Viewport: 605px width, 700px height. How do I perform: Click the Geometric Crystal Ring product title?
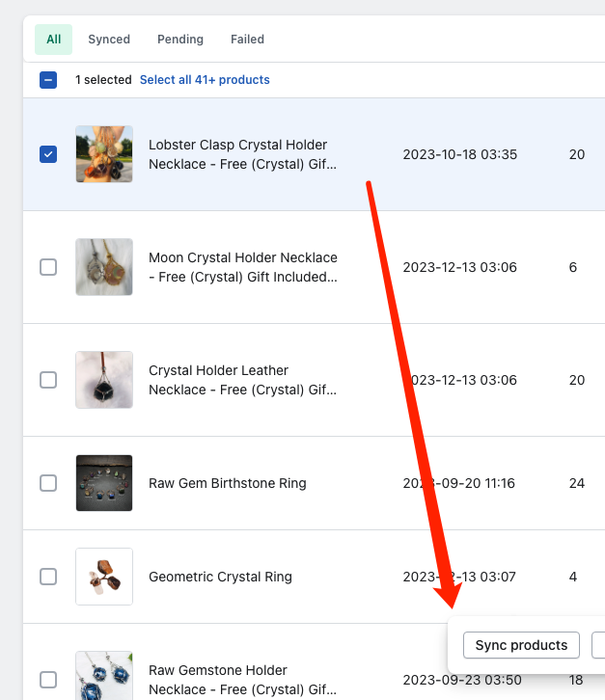coord(220,577)
